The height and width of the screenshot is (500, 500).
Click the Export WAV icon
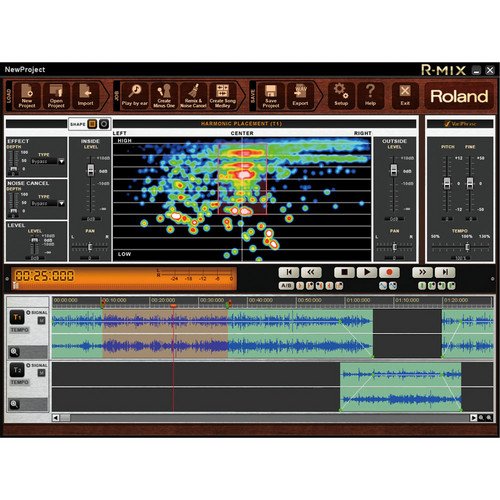point(300,96)
